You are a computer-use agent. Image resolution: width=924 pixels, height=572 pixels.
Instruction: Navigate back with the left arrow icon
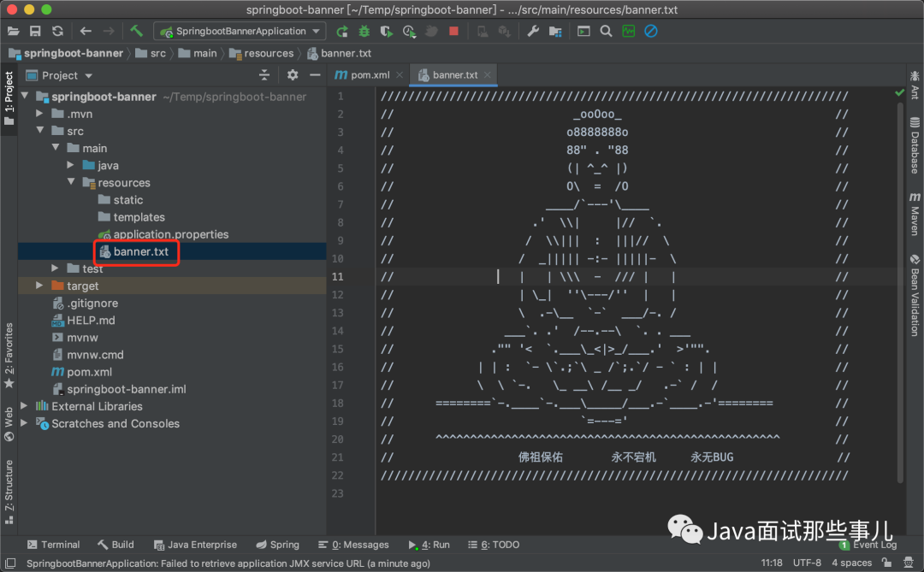86,32
